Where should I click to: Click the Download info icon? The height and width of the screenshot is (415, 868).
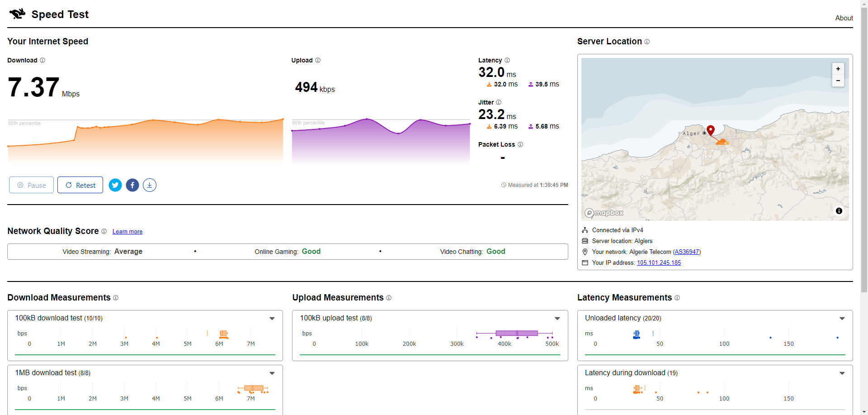click(42, 60)
